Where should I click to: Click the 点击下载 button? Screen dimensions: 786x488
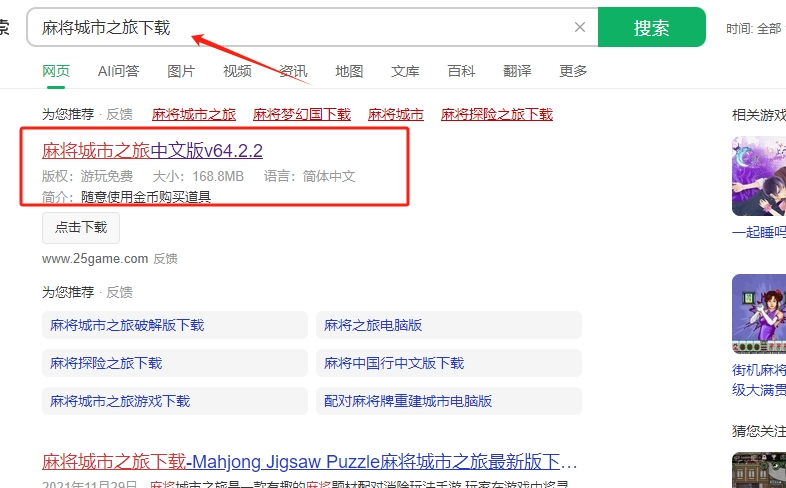(81, 227)
